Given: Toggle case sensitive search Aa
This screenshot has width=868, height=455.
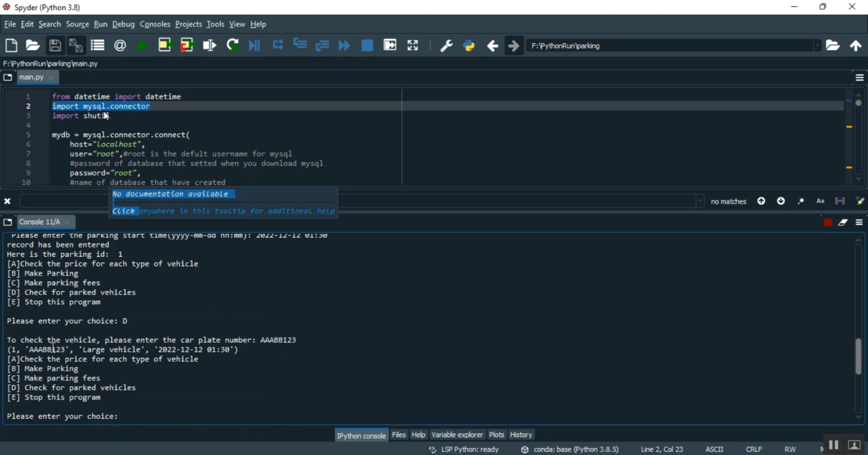Looking at the screenshot, I should click(820, 201).
